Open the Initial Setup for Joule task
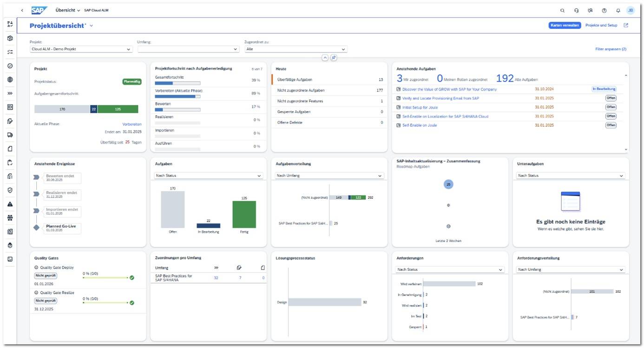Viewport: 644px width, 348px height. (x=420, y=107)
